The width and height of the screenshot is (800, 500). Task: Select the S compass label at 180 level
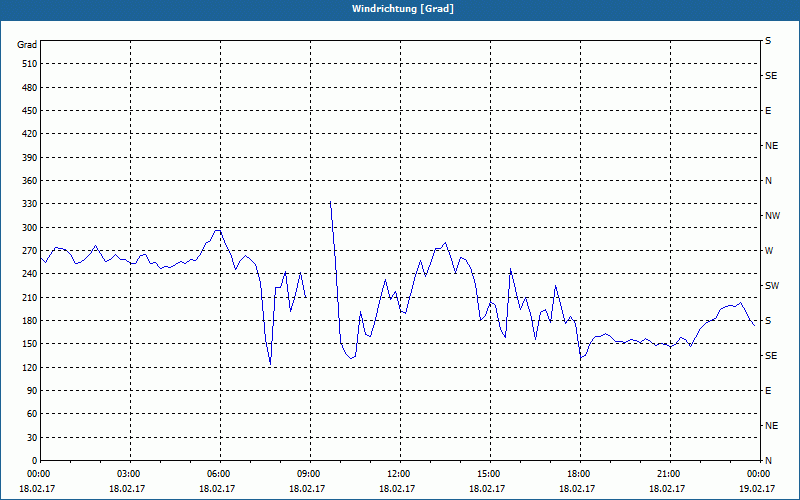pos(768,321)
